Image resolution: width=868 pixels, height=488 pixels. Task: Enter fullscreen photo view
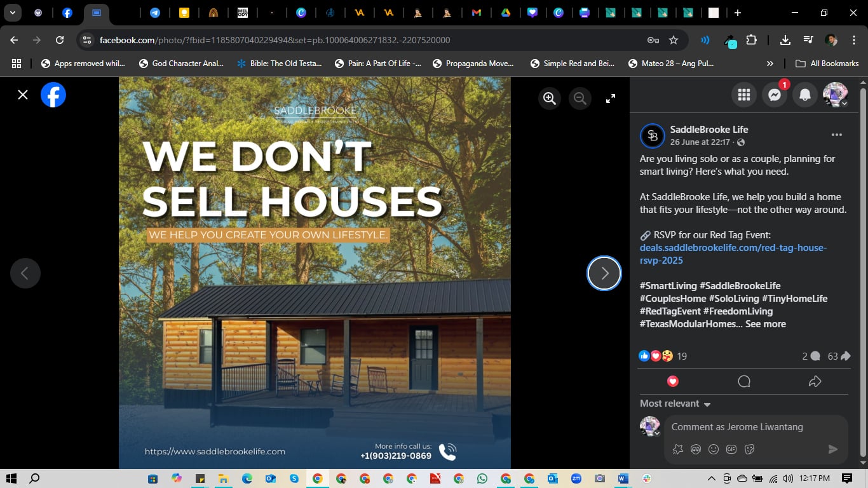611,98
